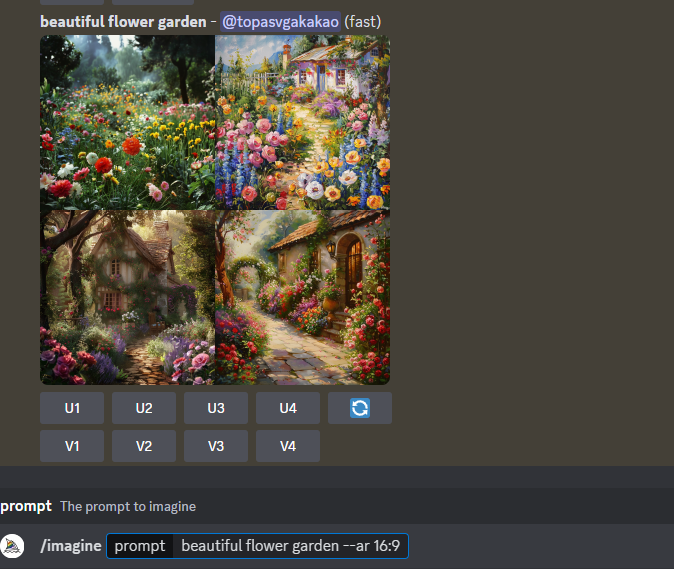Click the blue re-roll refresh icon
The width and height of the screenshot is (674, 569).
360,408
